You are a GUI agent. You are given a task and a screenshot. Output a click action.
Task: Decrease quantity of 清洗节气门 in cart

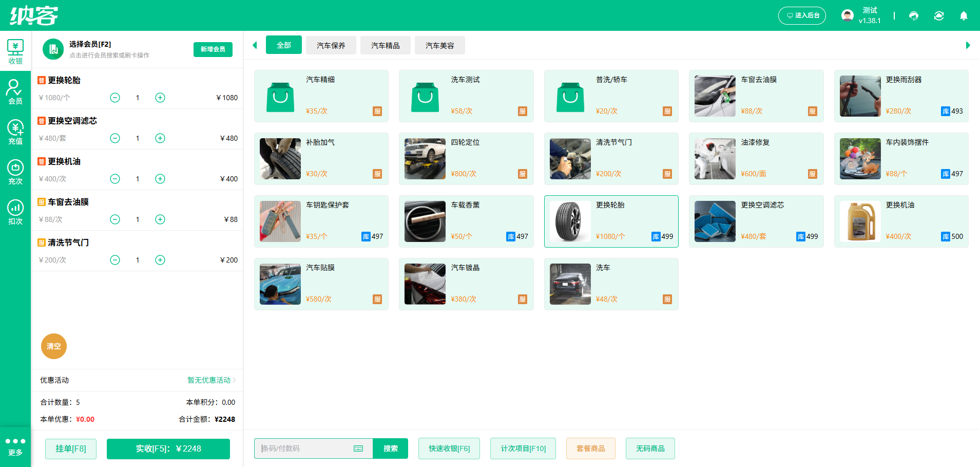click(115, 260)
